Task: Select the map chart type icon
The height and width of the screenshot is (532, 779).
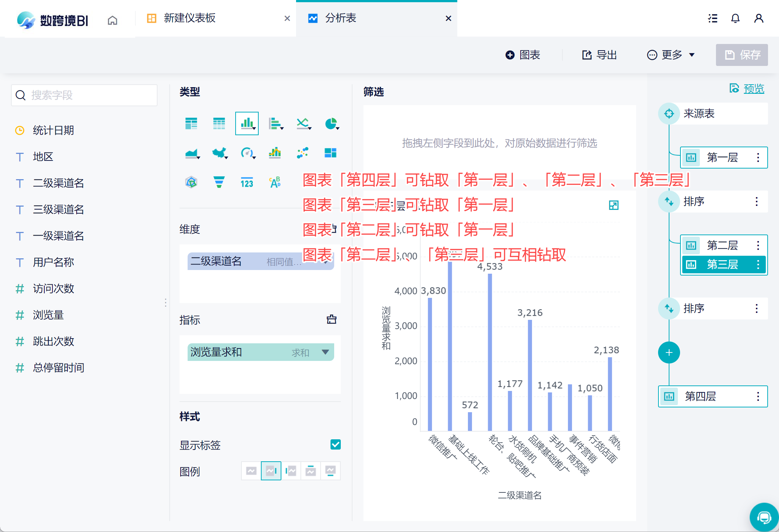Action: click(219, 153)
